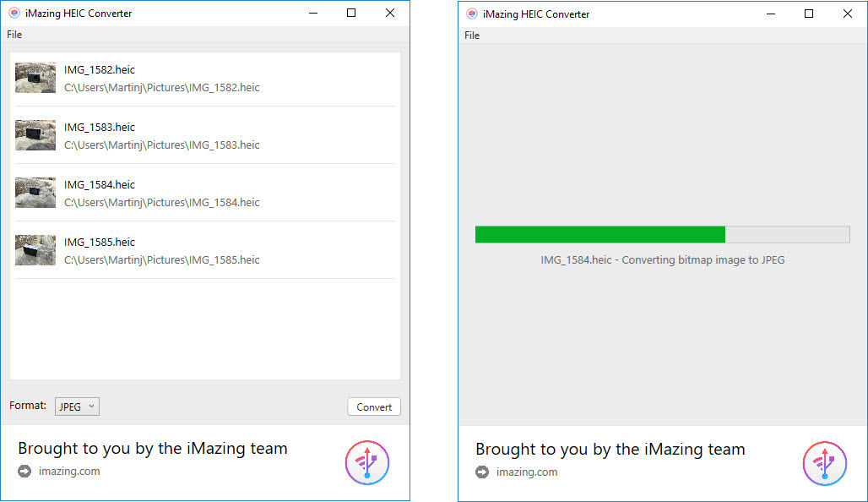Maximize the left converter window
868x502 pixels.
click(351, 13)
